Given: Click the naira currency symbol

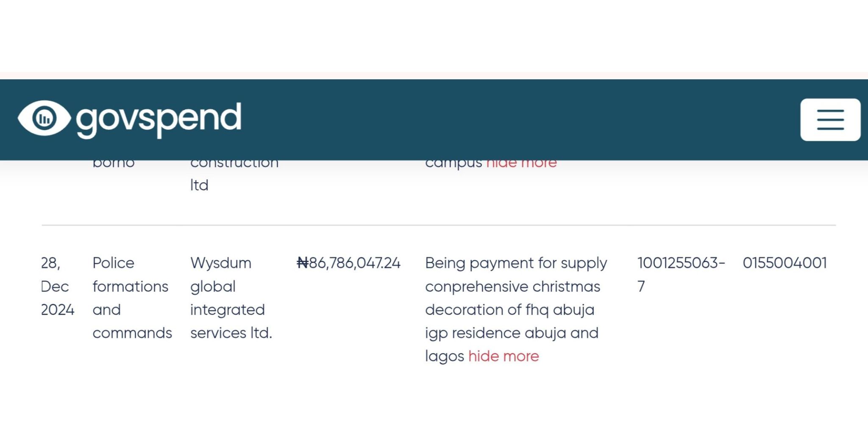Looking at the screenshot, I should (x=303, y=263).
